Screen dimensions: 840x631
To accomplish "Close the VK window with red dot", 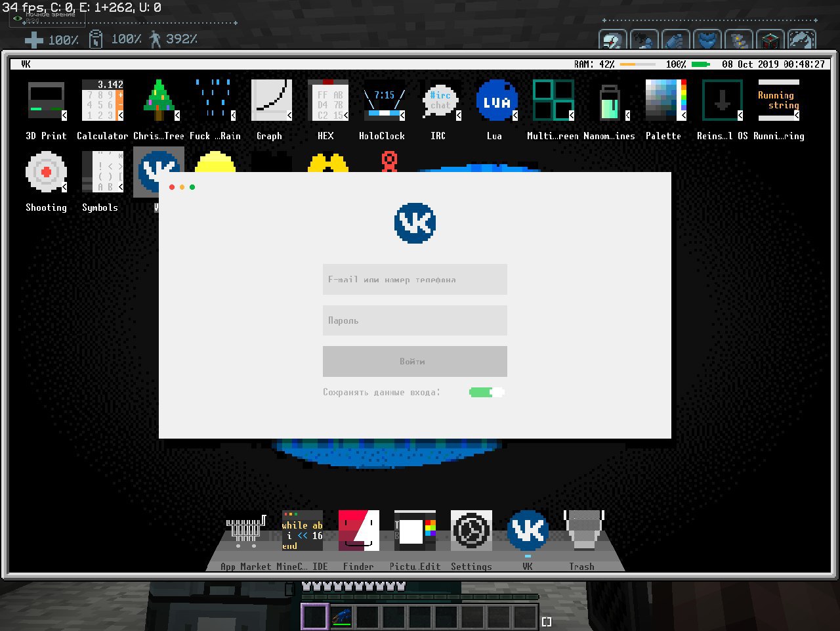I will pyautogui.click(x=172, y=187).
